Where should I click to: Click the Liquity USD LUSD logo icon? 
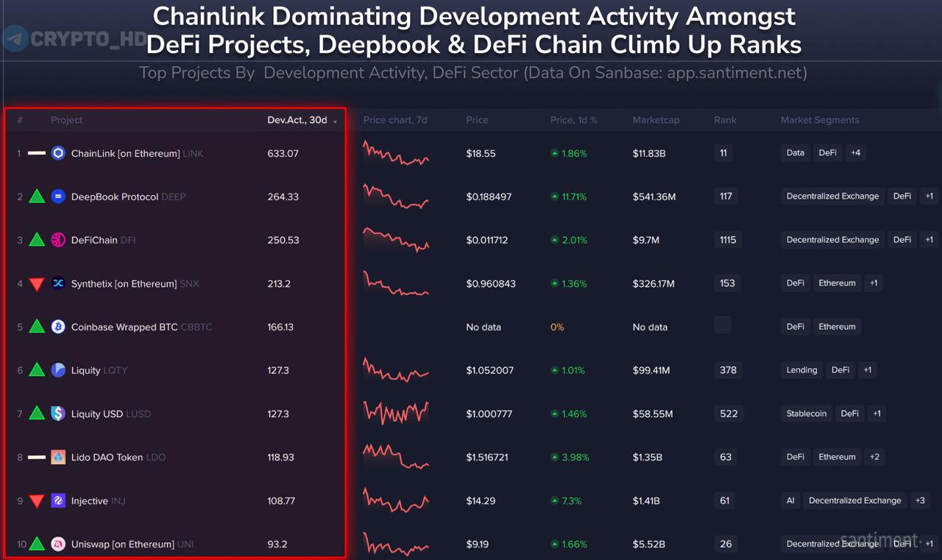[58, 414]
